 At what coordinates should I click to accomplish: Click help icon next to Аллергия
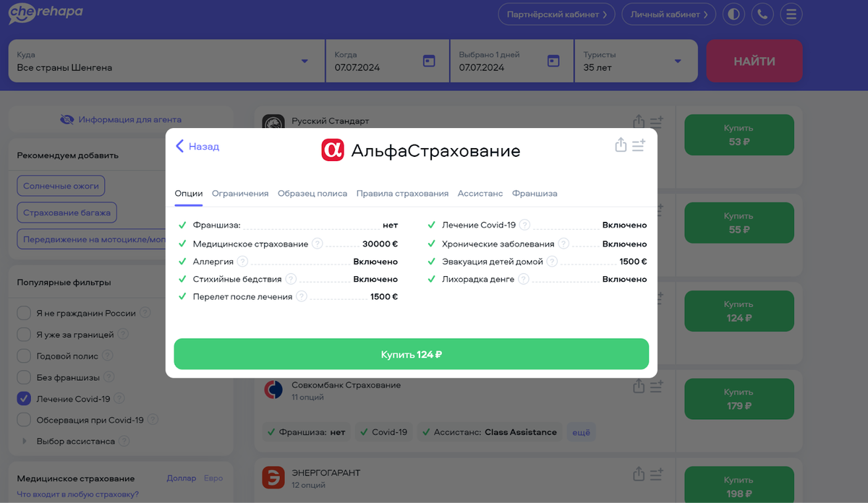click(x=242, y=262)
